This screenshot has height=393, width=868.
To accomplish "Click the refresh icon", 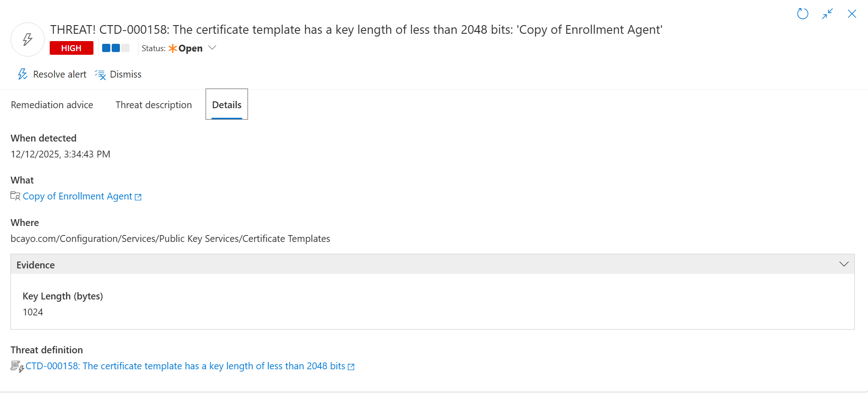I will click(x=802, y=14).
